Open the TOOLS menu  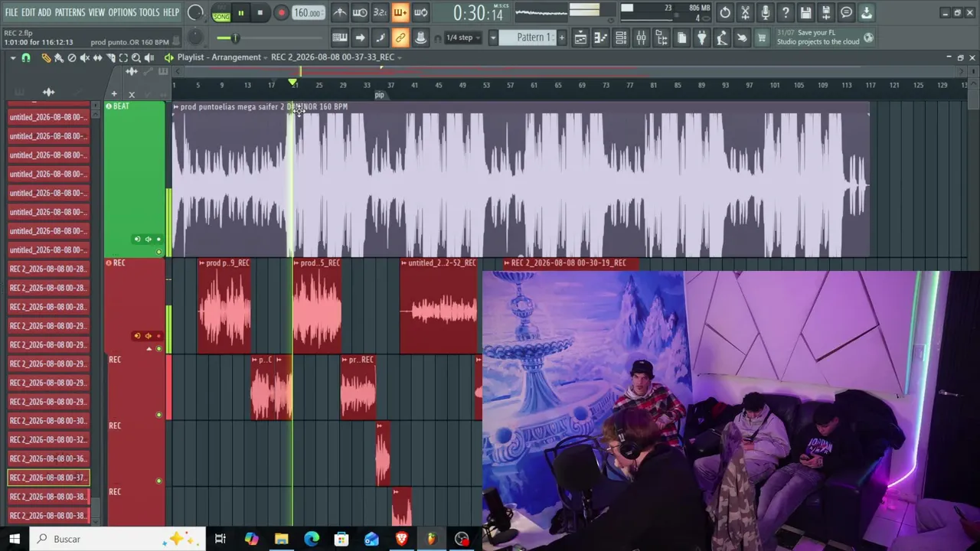point(149,12)
